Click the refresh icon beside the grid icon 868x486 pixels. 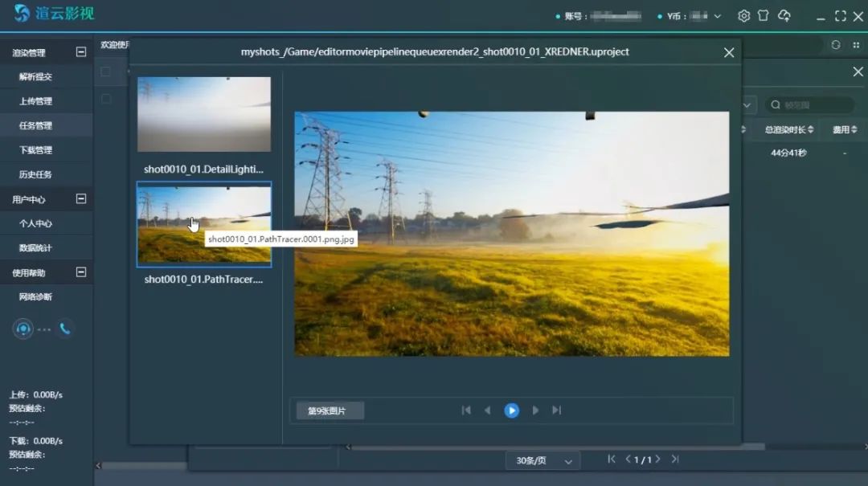[836, 45]
